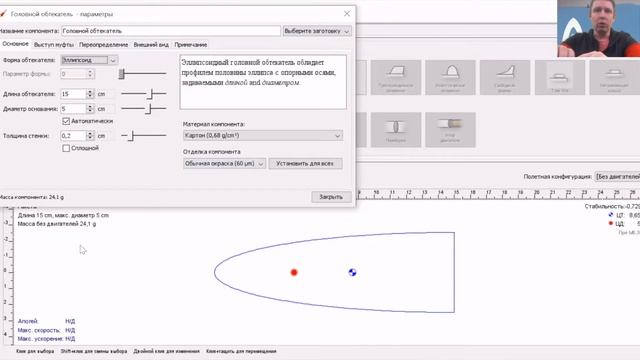Add a bulkhead component
This screenshot has width=640, height=360.
tap(396, 130)
